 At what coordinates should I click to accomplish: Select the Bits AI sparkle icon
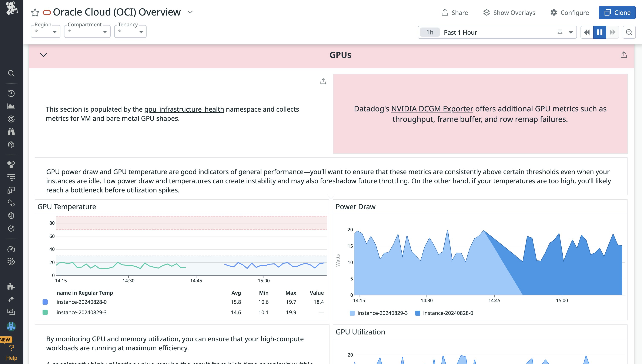point(11,299)
